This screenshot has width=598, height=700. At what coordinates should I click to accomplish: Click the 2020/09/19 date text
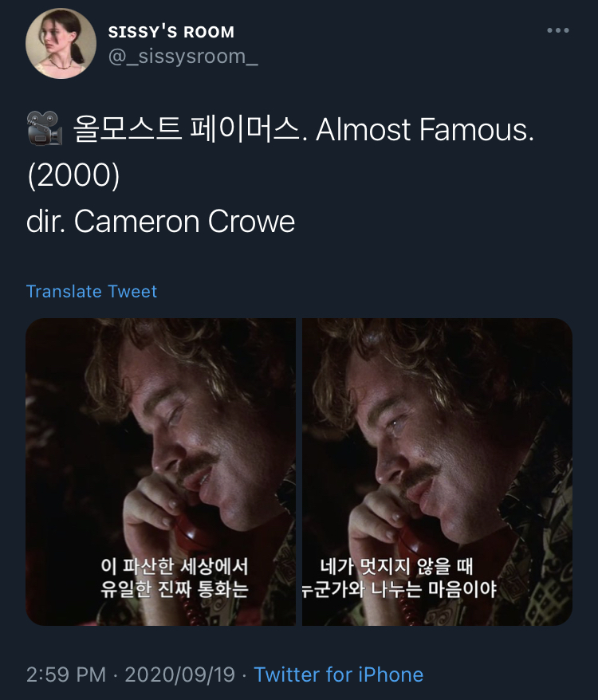click(x=179, y=674)
